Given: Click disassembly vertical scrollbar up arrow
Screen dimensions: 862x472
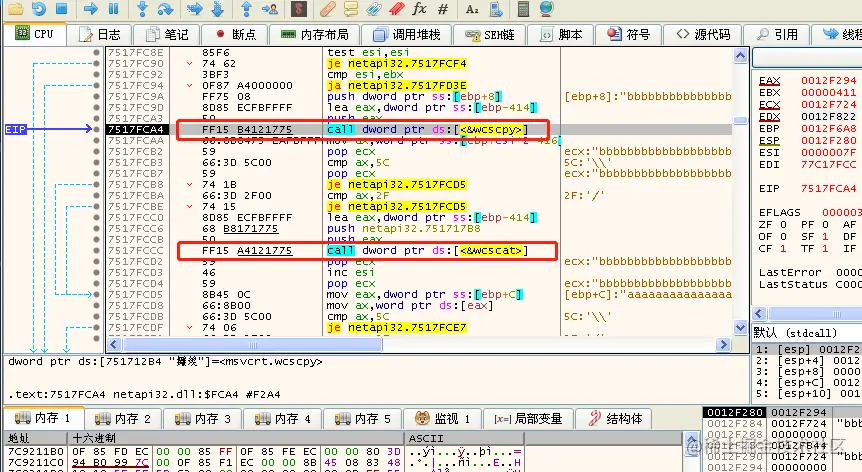Looking at the screenshot, I should [741, 55].
